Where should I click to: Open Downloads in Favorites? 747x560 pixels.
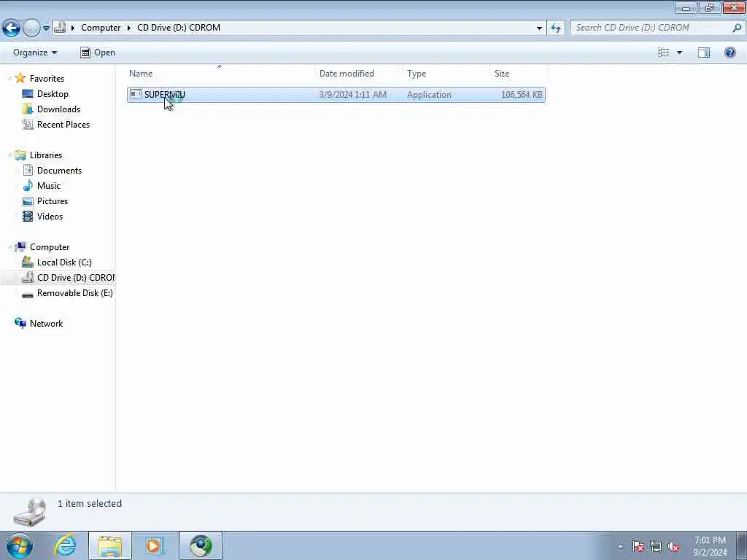pos(58,109)
